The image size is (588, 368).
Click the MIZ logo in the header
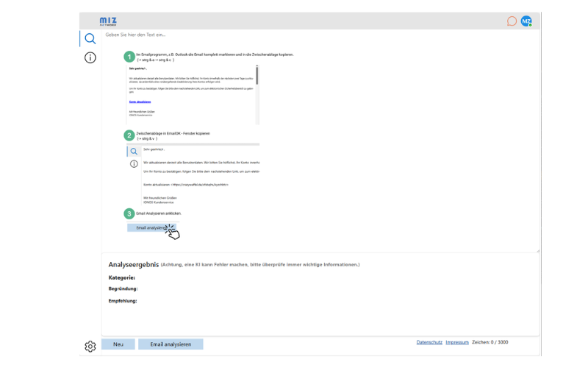108,21
